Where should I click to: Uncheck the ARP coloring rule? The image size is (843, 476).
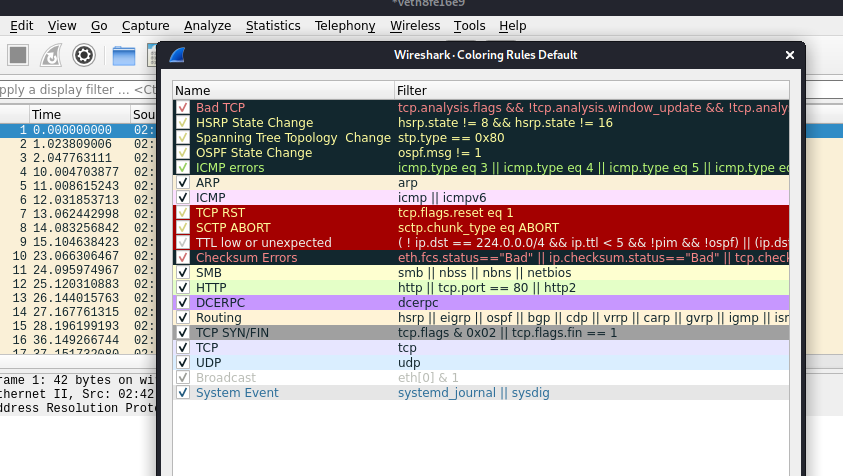click(183, 183)
